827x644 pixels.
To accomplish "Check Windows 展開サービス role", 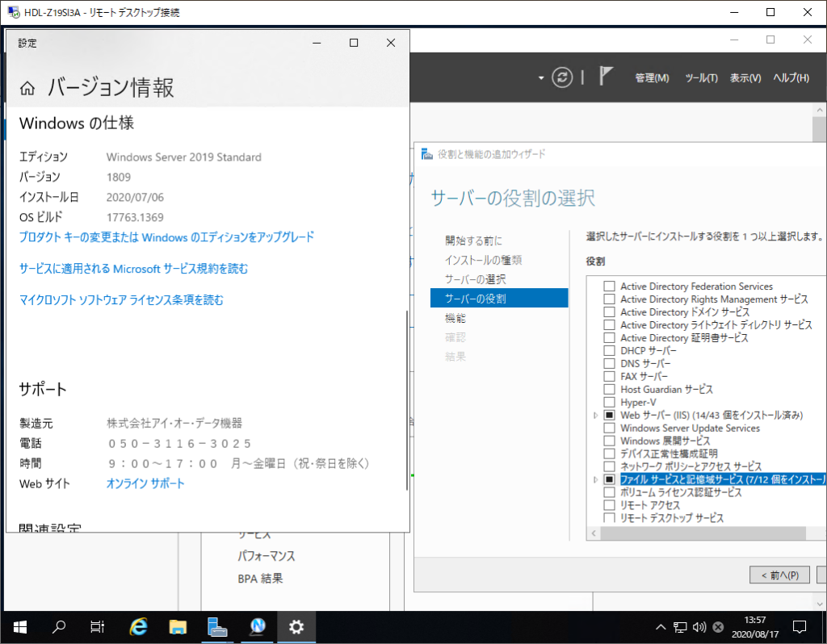I will coord(609,441).
